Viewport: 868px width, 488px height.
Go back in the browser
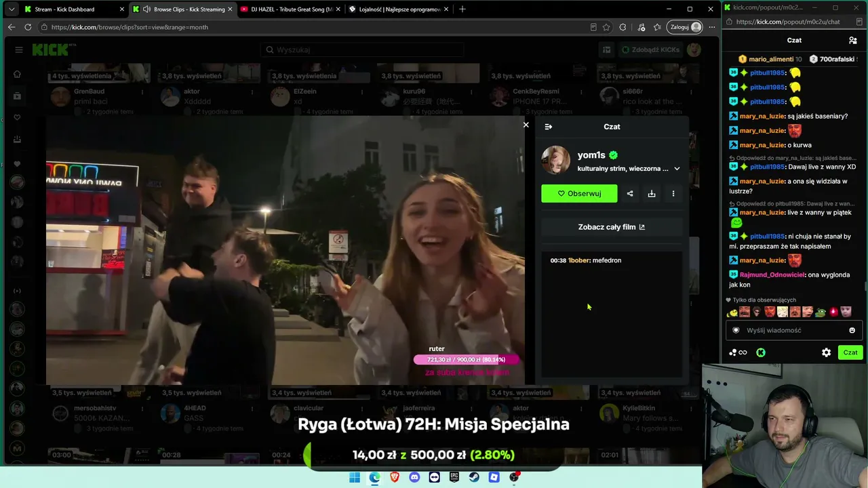tap(12, 27)
